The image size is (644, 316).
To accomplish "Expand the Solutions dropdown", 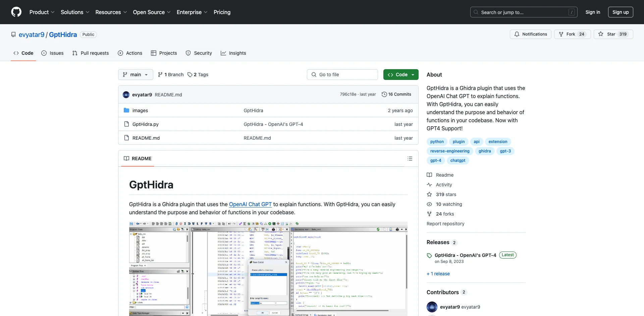I will click(x=75, y=12).
